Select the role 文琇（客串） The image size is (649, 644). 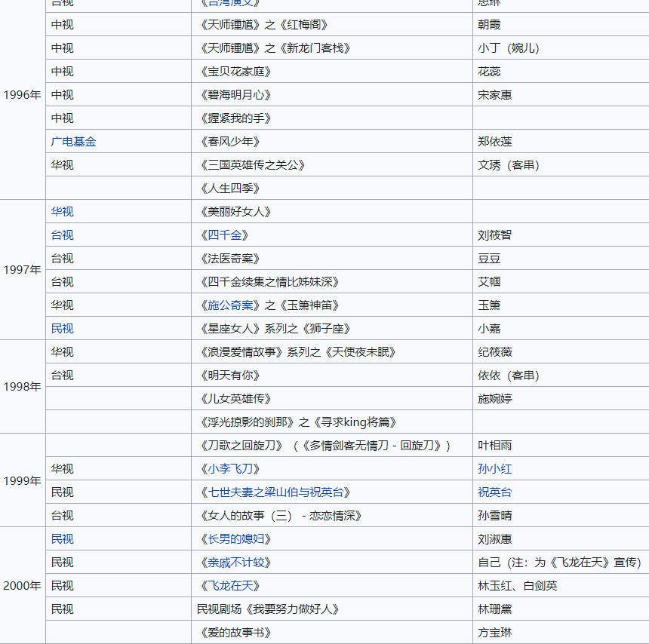click(x=509, y=164)
